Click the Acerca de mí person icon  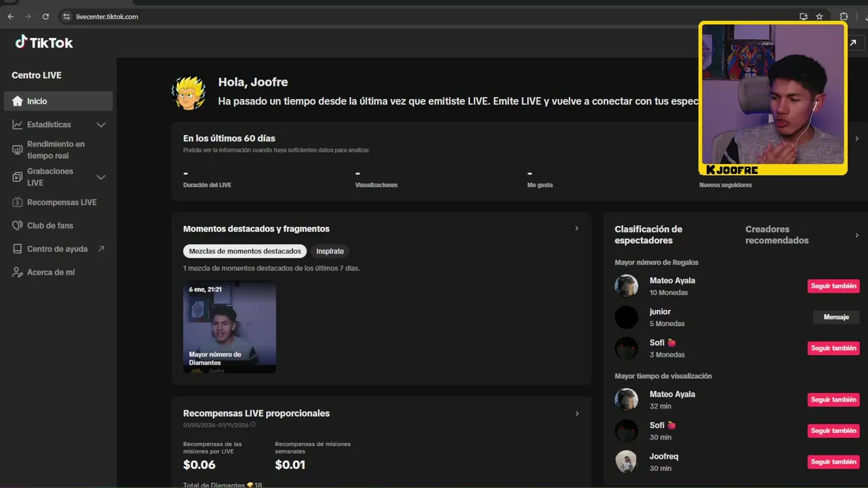(18, 272)
